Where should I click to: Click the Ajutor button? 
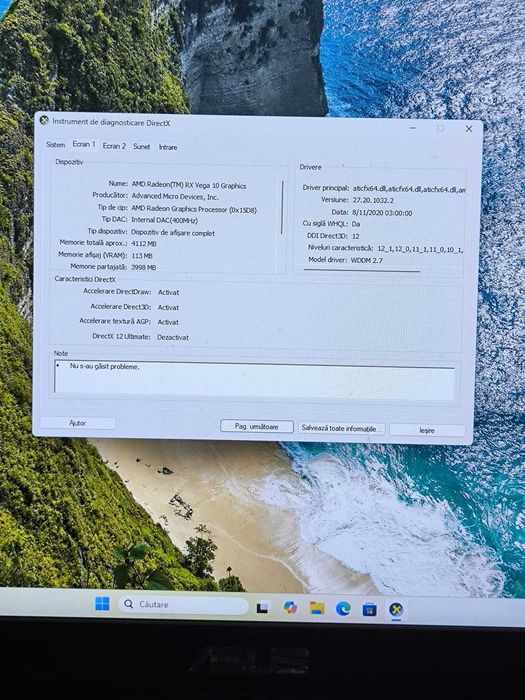point(78,423)
